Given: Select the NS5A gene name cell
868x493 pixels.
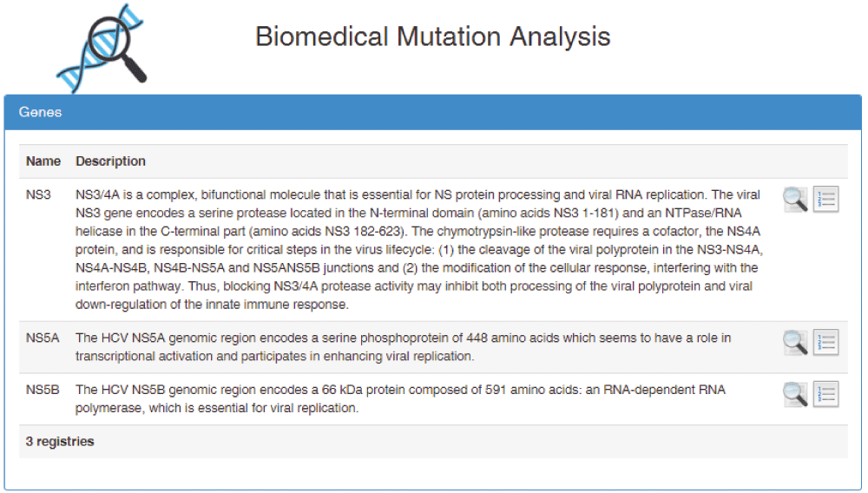Looking at the screenshot, I should tap(43, 338).
